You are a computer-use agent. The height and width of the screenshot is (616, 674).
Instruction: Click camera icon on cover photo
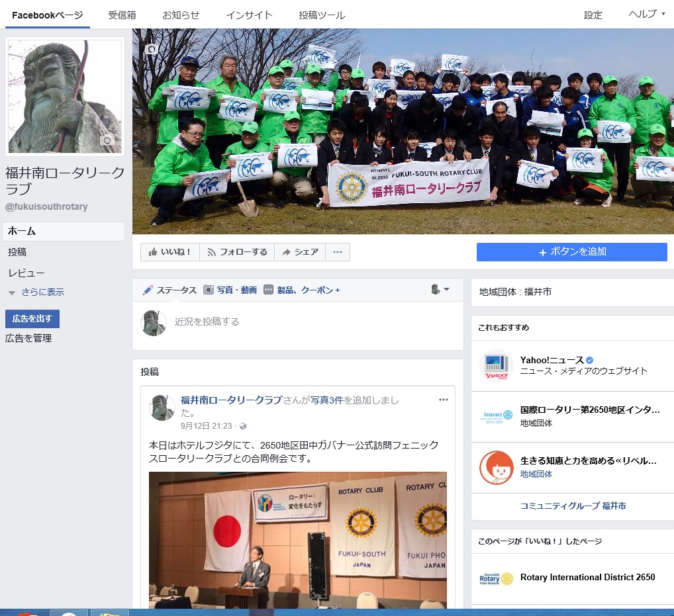[151, 50]
